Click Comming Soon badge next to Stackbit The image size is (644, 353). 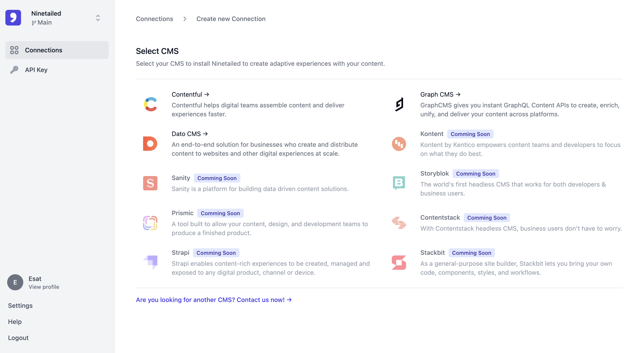[472, 253]
